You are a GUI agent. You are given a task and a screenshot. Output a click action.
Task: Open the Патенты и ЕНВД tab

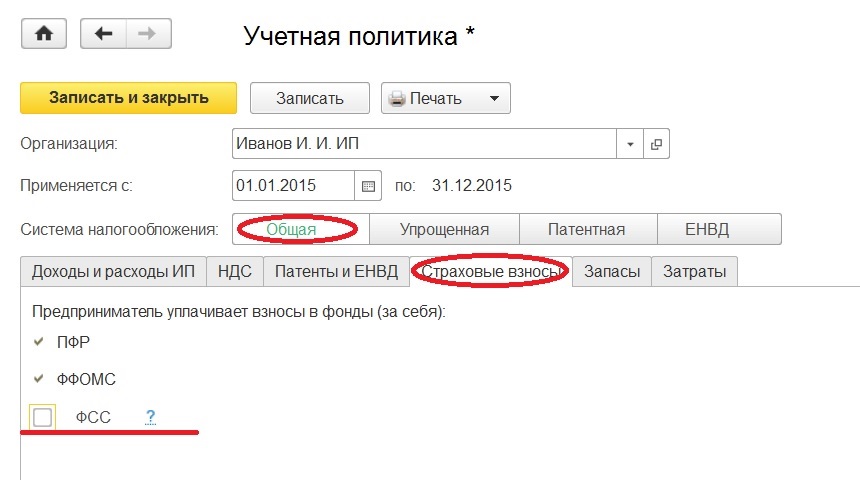point(336,272)
